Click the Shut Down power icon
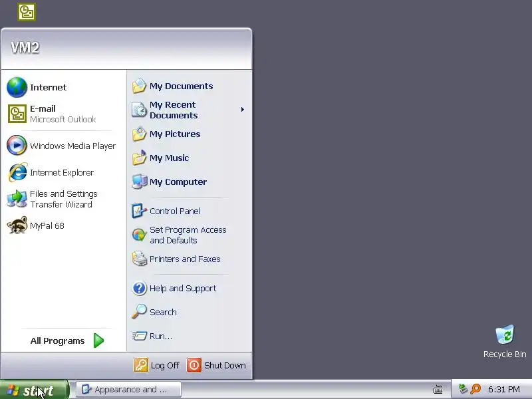The height and width of the screenshot is (399, 532). pos(194,365)
